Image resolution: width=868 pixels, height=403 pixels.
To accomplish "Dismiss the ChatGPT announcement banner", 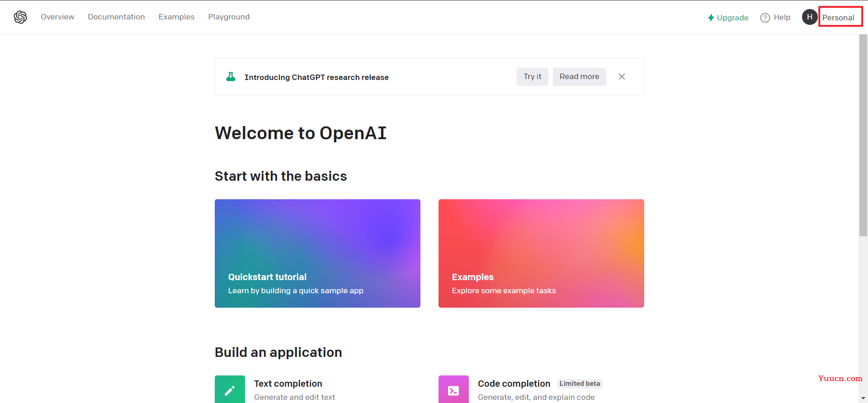I will tap(622, 77).
